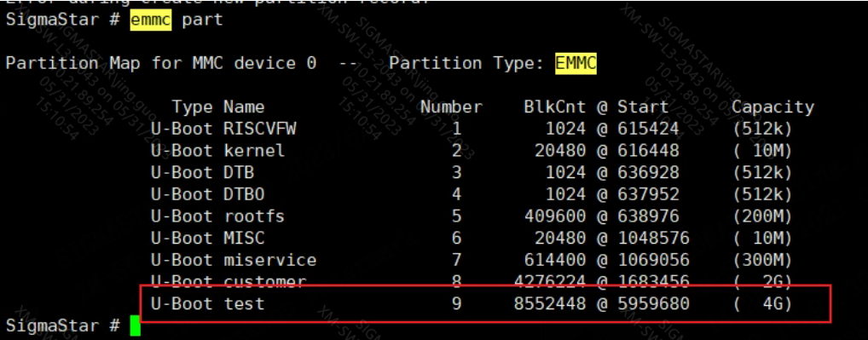Click the 'Capacity' column header
Image resolution: width=868 pixels, height=340 pixels.
point(773,107)
